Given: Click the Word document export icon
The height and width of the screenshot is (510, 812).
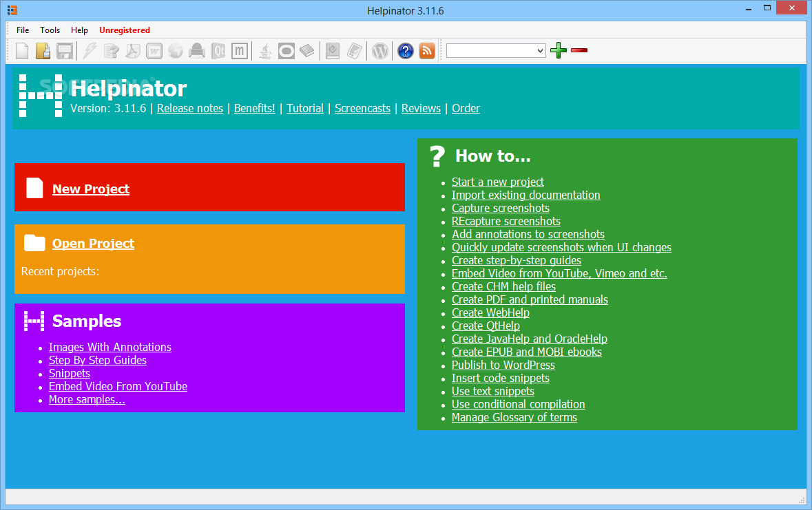Looking at the screenshot, I should click(154, 51).
